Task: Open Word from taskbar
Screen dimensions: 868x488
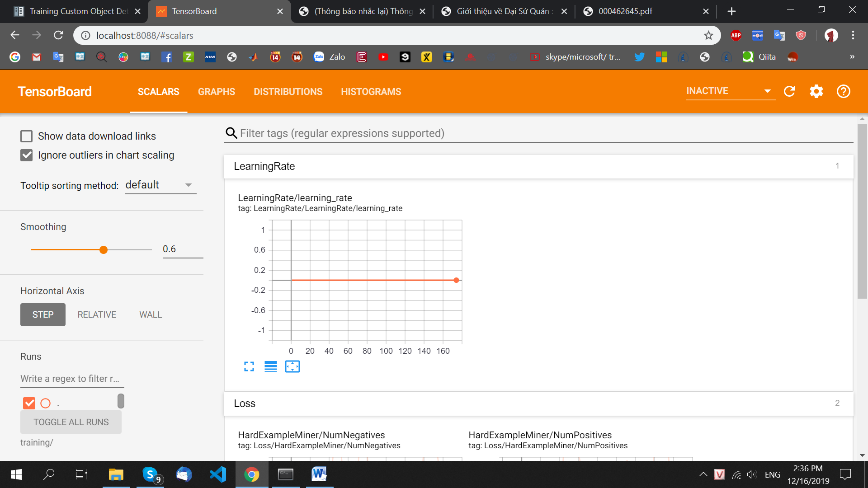Action: coord(319,474)
